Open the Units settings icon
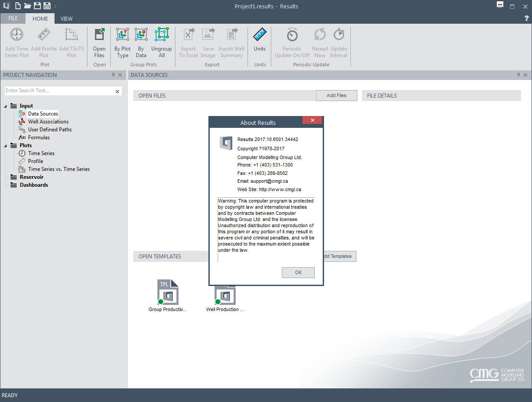The image size is (532, 402). pos(260,34)
